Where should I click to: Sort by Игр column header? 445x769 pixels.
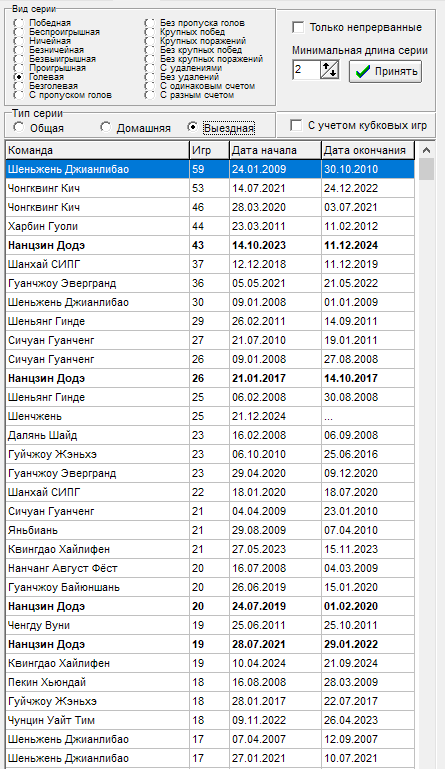tap(209, 150)
